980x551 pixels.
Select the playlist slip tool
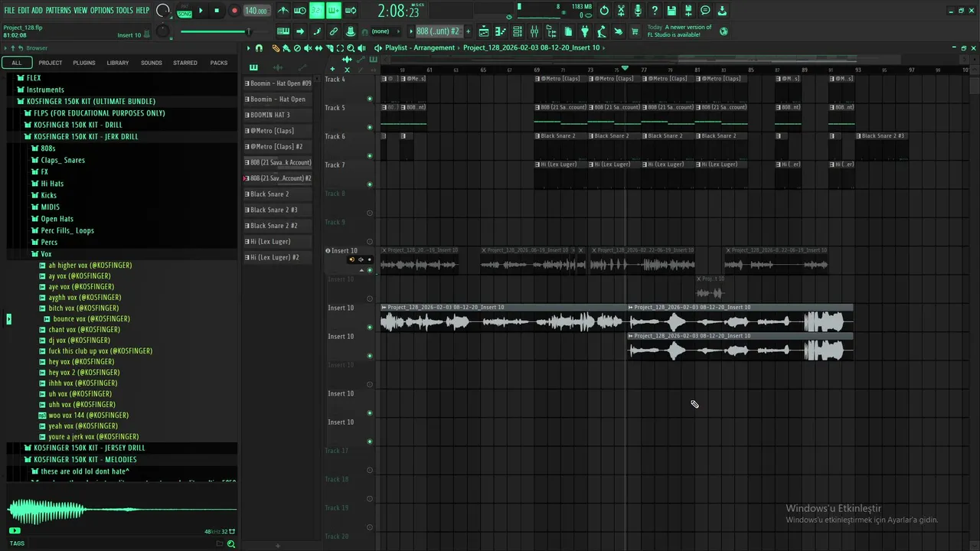(318, 48)
